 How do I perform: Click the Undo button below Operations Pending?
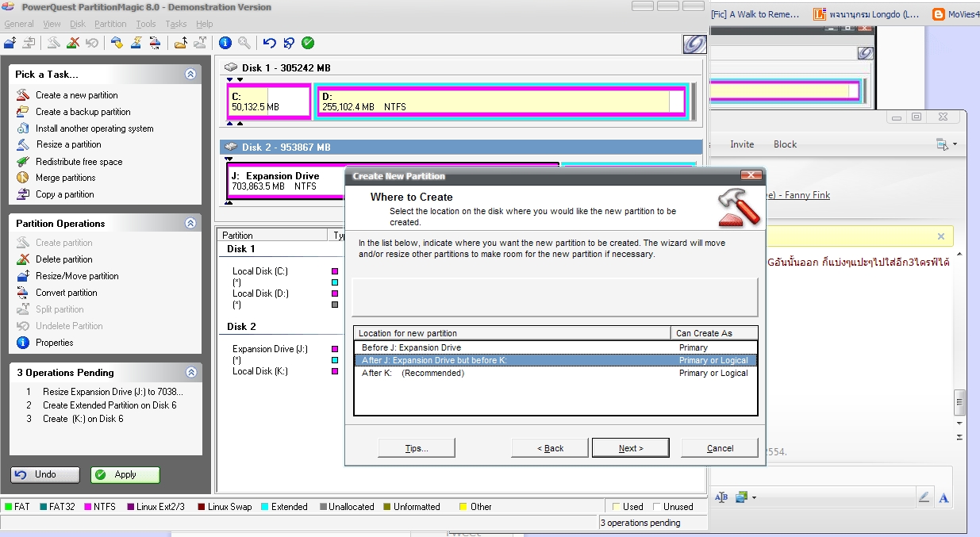[x=45, y=474]
